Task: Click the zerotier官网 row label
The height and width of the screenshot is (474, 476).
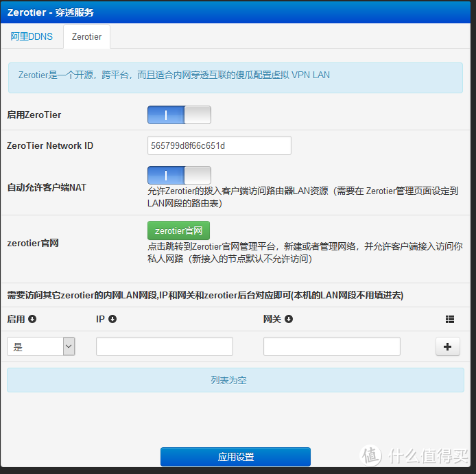Action: point(33,243)
